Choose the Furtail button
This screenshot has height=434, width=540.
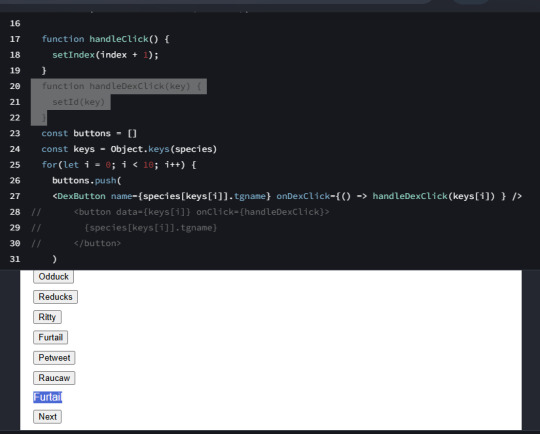click(x=51, y=337)
